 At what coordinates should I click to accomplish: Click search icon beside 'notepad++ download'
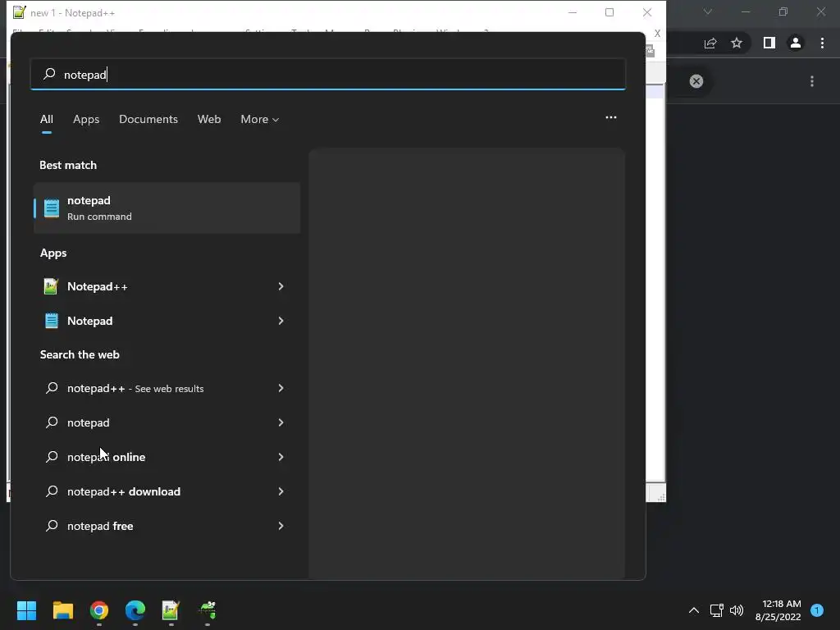tap(52, 491)
